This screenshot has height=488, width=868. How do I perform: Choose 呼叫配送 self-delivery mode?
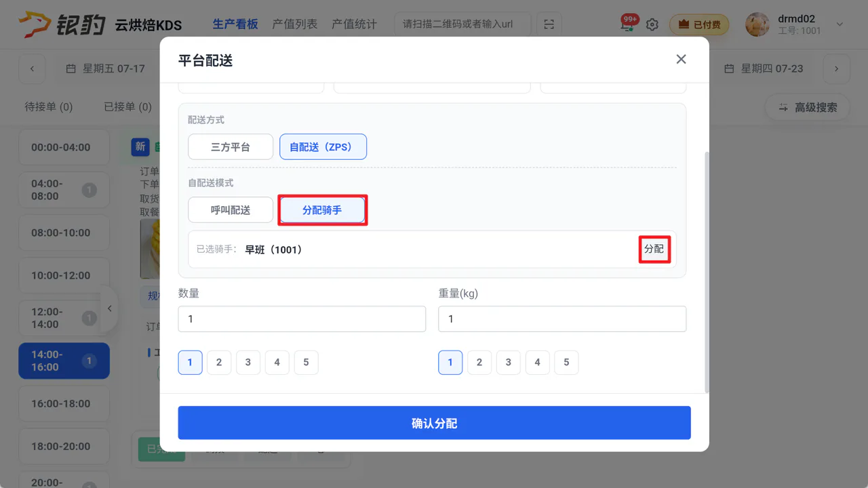pyautogui.click(x=231, y=210)
